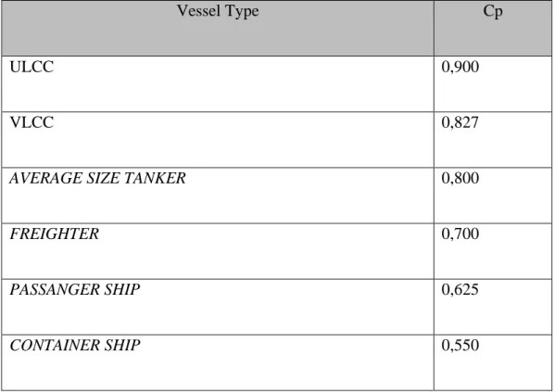The image size is (555, 392).
Task: Select the 0,800 Cp value
Action: [460, 178]
